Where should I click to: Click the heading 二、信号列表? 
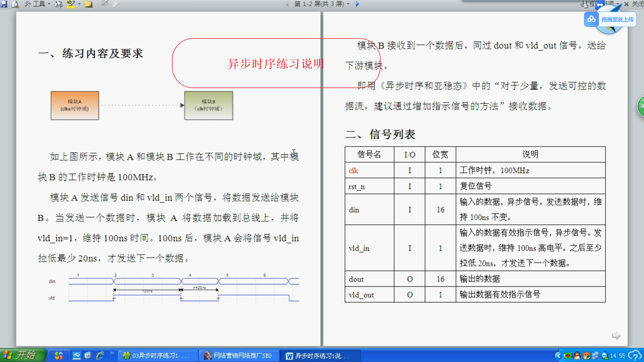coord(380,134)
